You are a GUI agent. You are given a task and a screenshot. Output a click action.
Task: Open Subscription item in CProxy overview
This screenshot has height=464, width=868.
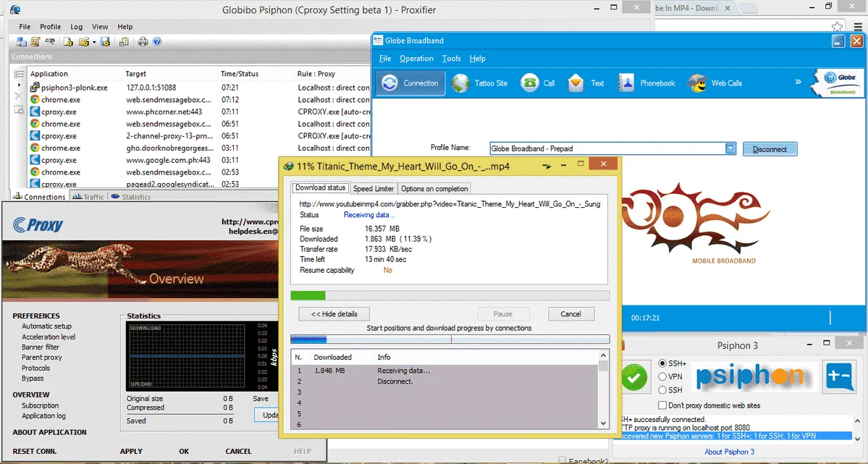tap(40, 405)
